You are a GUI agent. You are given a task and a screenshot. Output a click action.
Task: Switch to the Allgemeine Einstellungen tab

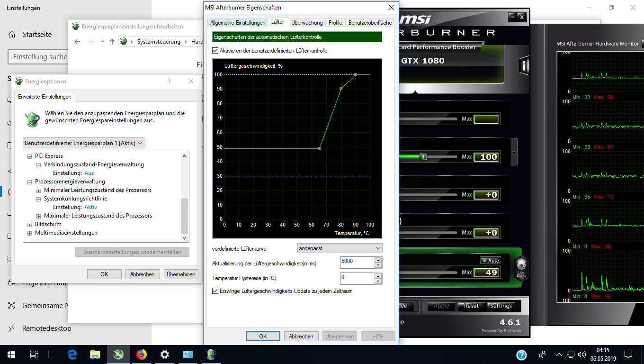tap(238, 23)
